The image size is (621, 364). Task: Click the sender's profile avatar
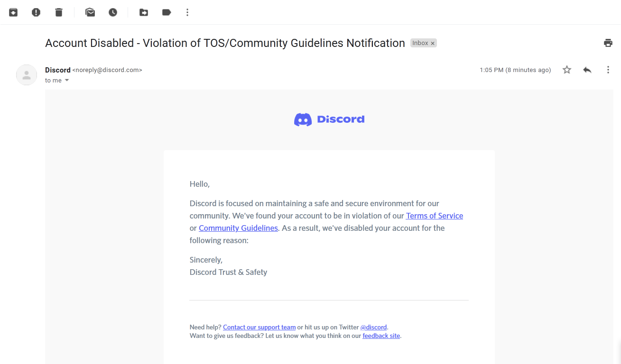click(x=27, y=75)
